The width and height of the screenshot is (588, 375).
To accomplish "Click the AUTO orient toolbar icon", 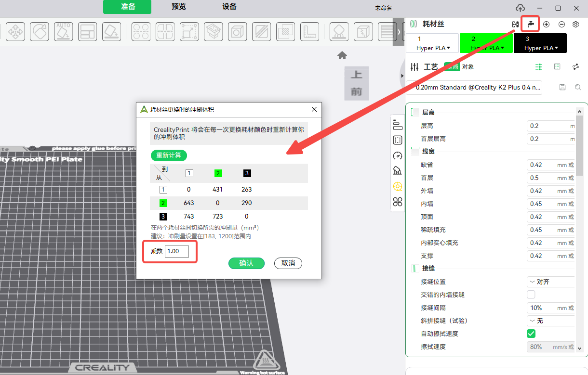I will (x=63, y=32).
